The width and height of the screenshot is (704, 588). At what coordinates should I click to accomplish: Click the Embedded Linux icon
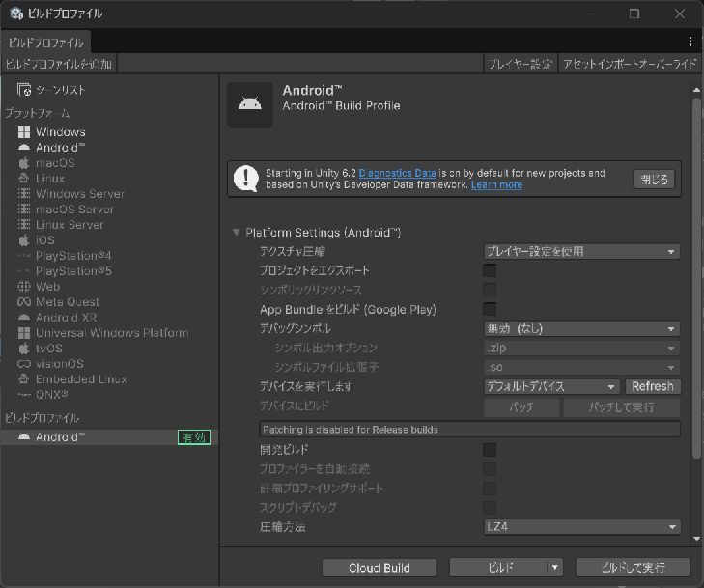[x=24, y=378]
